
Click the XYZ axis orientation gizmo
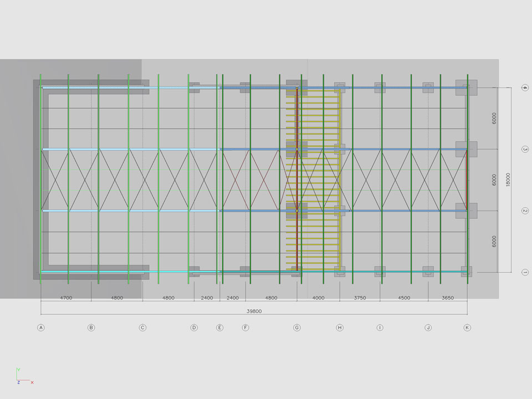click(x=23, y=377)
